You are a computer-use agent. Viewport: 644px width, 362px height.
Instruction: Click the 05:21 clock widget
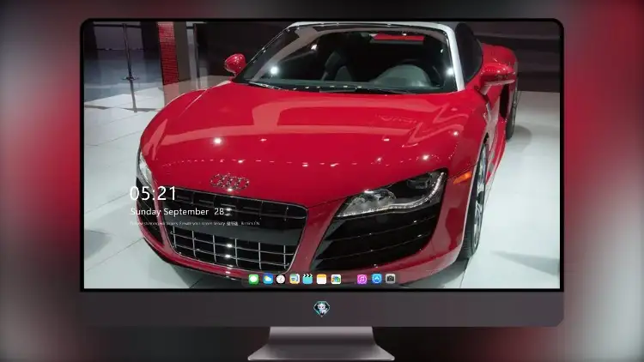(153, 193)
